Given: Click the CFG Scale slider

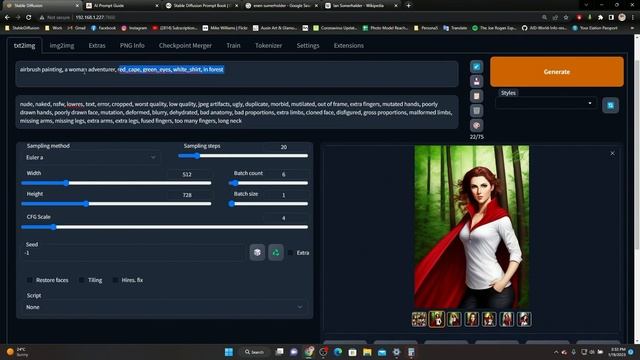Looking at the screenshot, I should (x=164, y=227).
